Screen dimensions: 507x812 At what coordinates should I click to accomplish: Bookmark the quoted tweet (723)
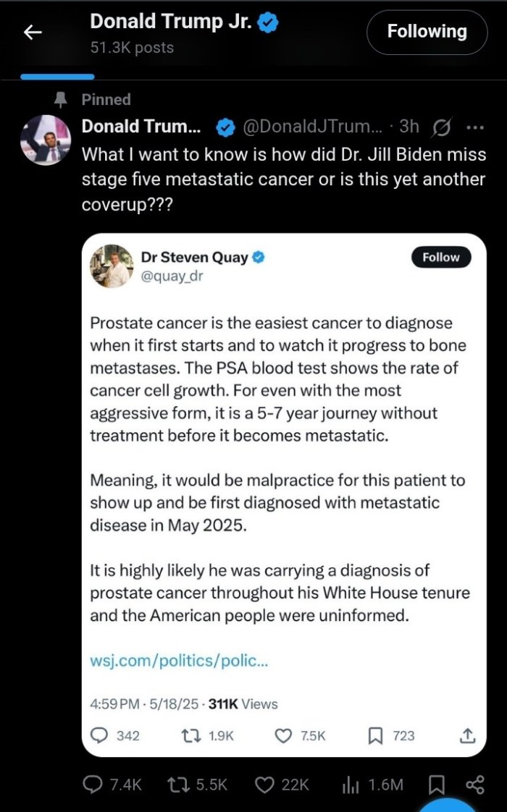coord(391,736)
